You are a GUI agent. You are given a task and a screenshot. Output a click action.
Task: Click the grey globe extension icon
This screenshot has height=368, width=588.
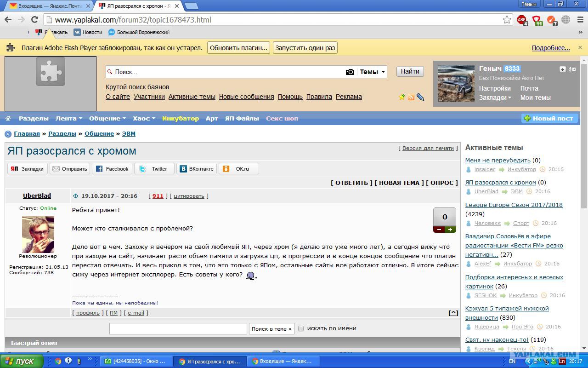click(566, 19)
